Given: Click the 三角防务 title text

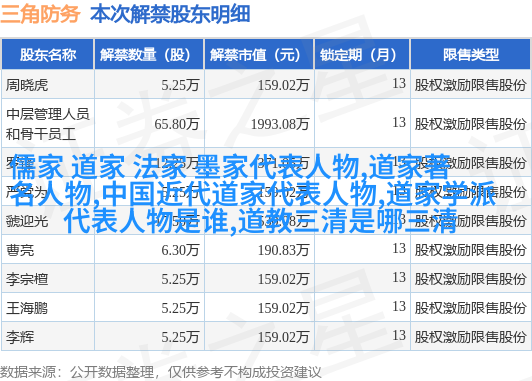Looking at the screenshot, I should pyautogui.click(x=40, y=14).
